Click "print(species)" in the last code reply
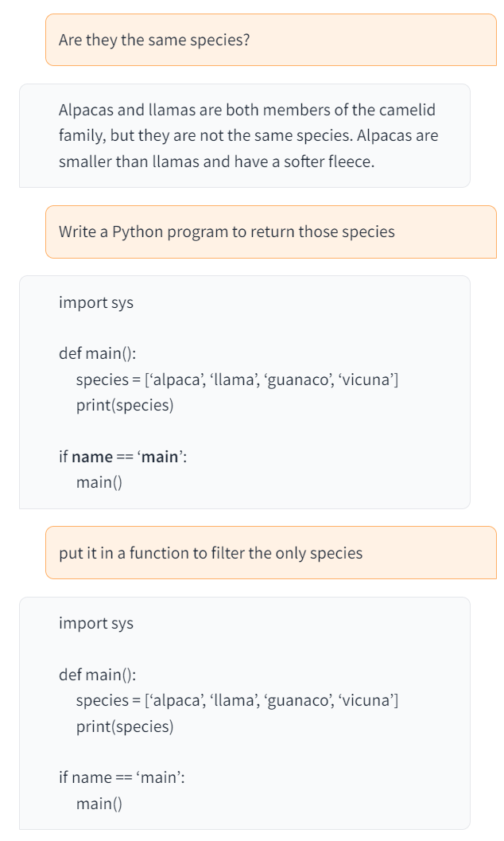Screen dimensions: 504x841 click(124, 726)
